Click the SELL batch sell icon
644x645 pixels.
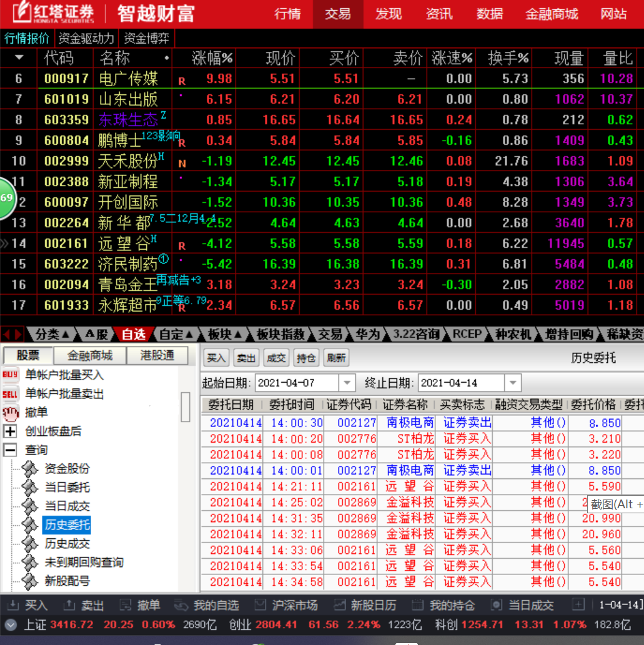click(10, 393)
